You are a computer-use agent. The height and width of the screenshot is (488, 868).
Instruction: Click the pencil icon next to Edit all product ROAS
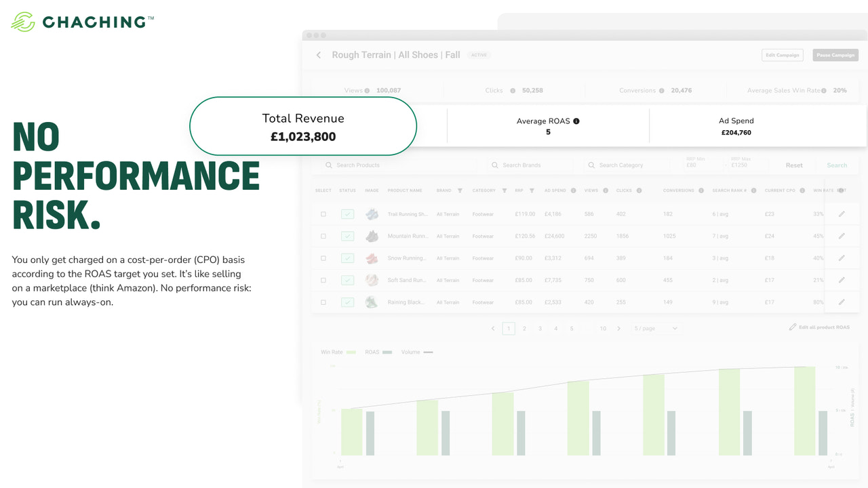coord(791,327)
